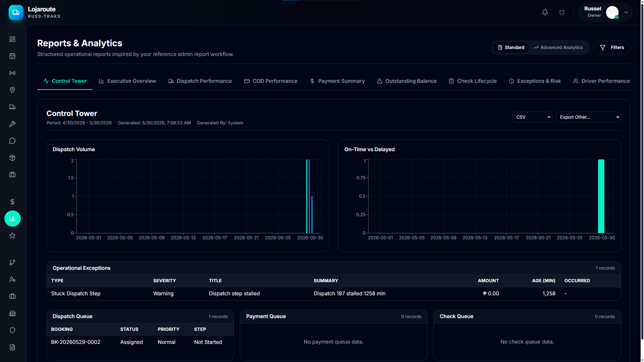Screen dimensions: 644x362
Task: Click Russel's profile avatar
Action: (612, 12)
